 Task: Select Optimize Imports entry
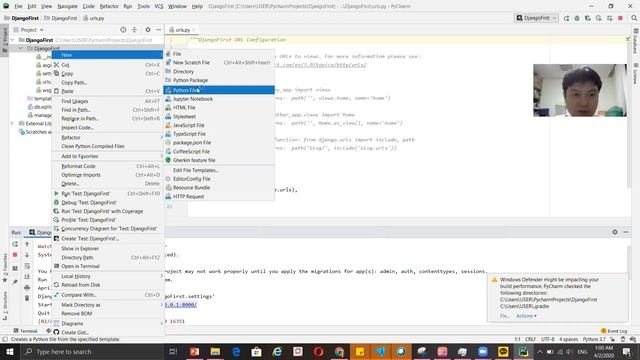(107, 175)
